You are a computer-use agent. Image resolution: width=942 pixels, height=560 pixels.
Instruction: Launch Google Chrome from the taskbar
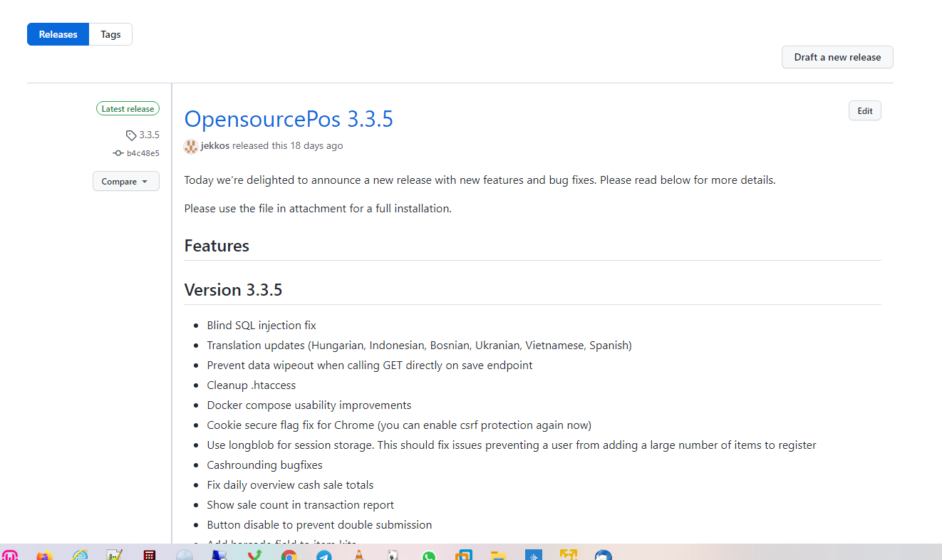coord(289,554)
